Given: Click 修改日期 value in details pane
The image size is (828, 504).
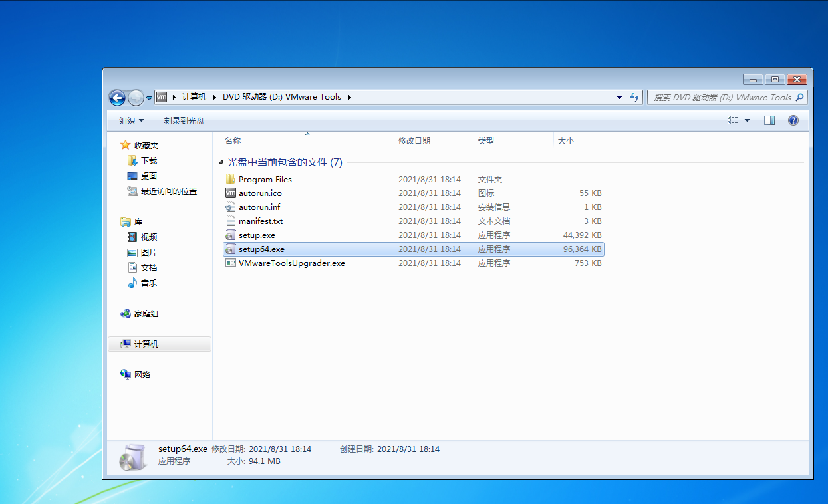Looking at the screenshot, I should coord(280,449).
